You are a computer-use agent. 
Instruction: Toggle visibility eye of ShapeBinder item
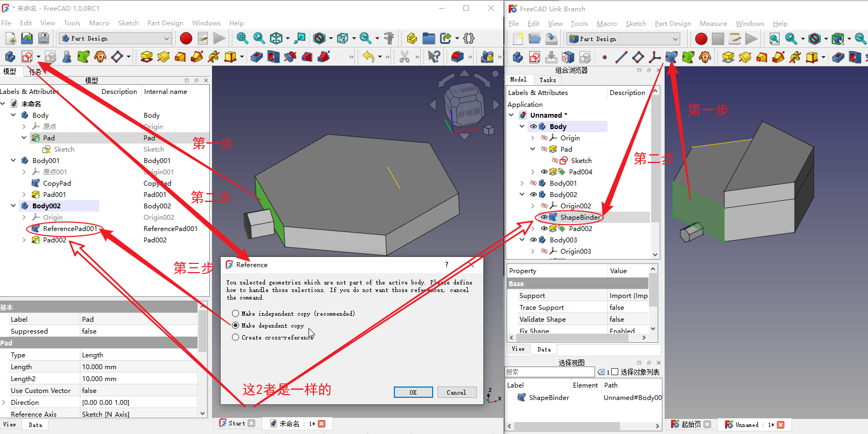(544, 217)
